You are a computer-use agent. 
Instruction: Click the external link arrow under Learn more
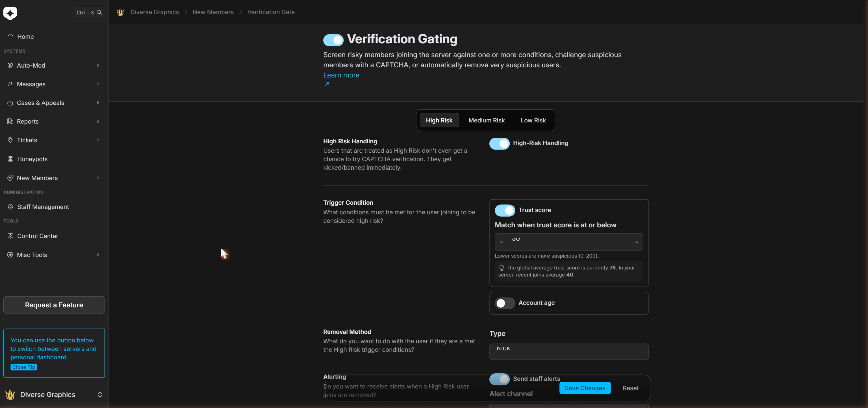(x=327, y=84)
